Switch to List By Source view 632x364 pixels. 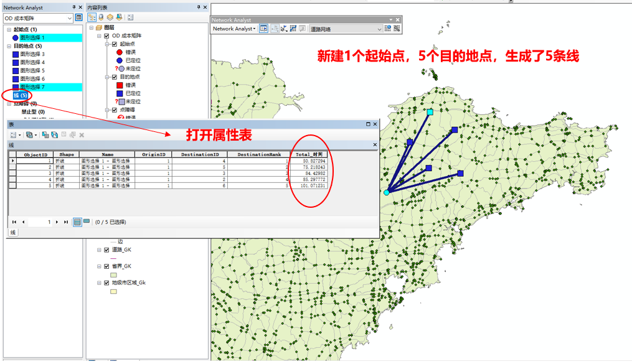101,17
